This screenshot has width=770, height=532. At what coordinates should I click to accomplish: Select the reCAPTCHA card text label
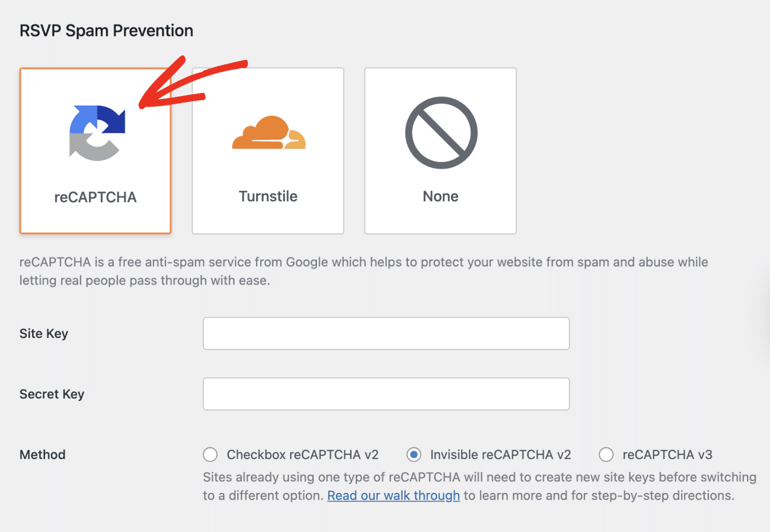pyautogui.click(x=95, y=197)
